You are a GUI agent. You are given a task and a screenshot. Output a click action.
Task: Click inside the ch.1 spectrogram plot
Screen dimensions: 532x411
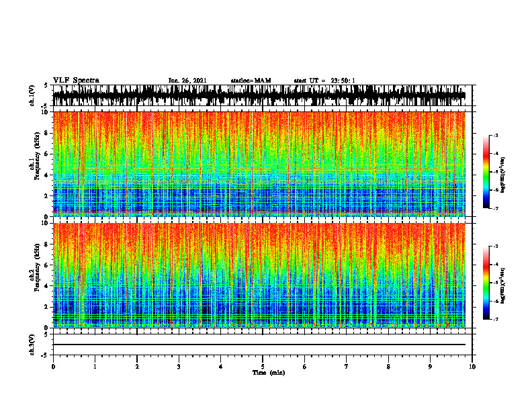pyautogui.click(x=259, y=164)
